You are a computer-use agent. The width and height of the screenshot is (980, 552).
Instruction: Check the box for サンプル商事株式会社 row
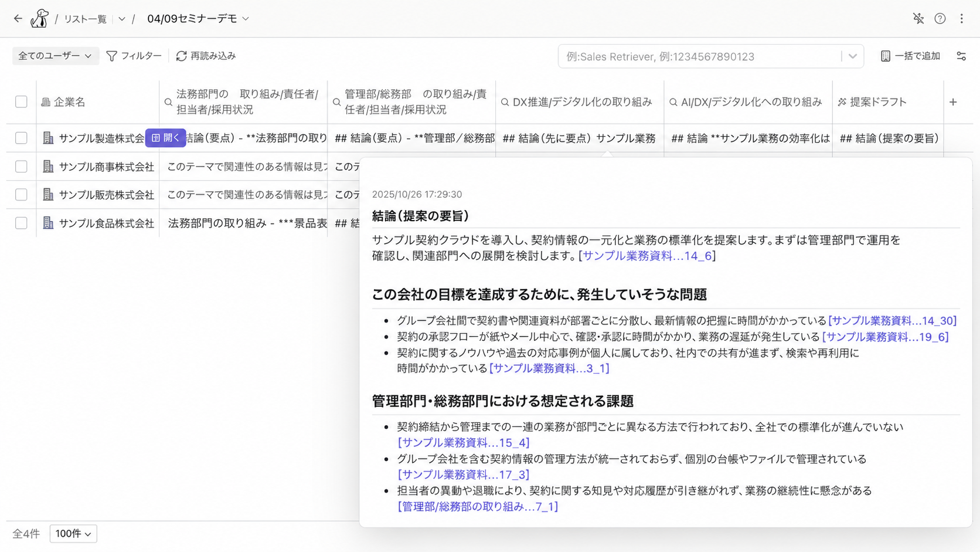tap(21, 167)
